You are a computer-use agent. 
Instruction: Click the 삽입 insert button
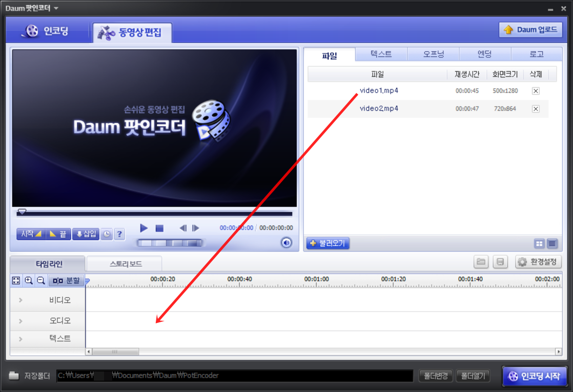pos(86,234)
